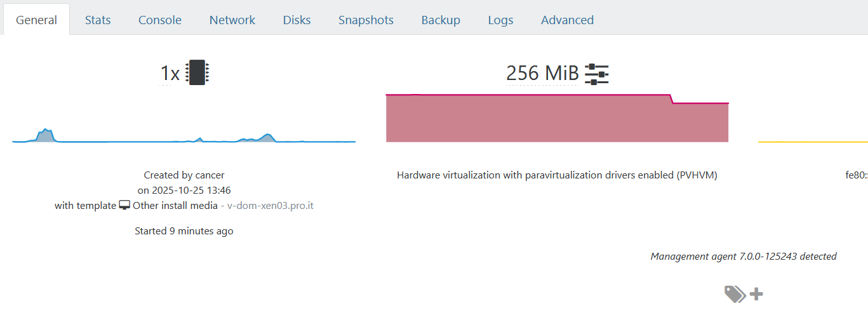The width and height of the screenshot is (868, 315).
Task: View the Snapshots tab
Action: click(x=366, y=20)
